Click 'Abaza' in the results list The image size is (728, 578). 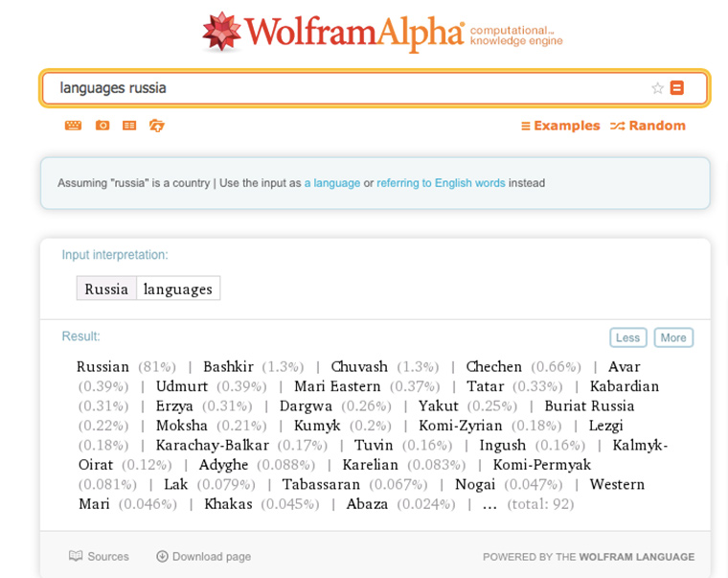click(x=367, y=503)
